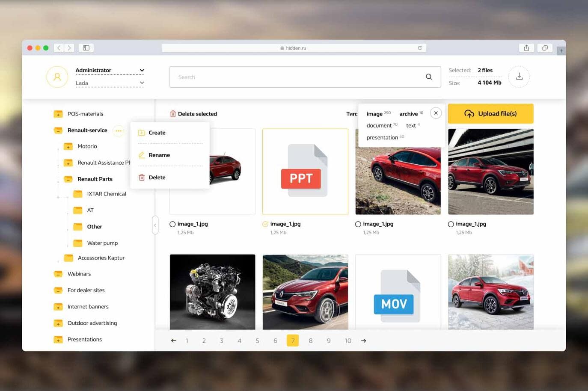
Task: Remove the image filter with the X button
Action: (436, 113)
